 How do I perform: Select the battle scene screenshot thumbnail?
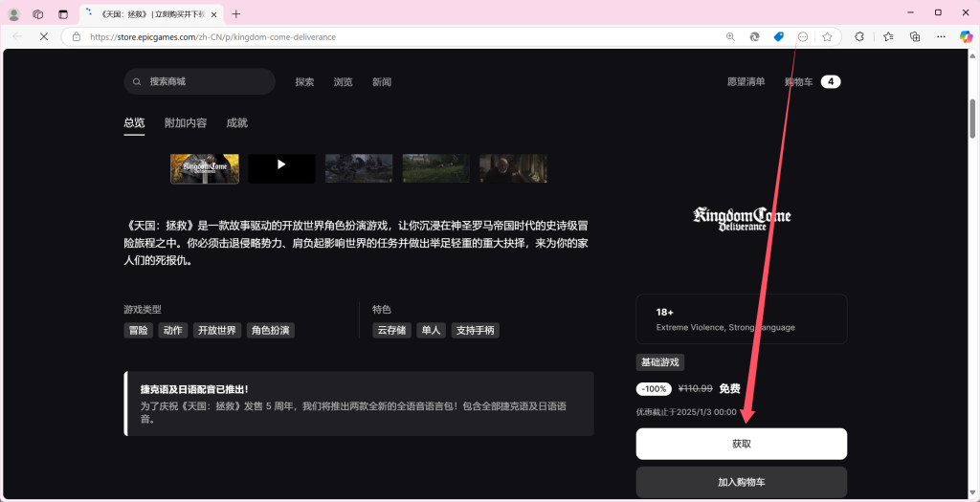359,168
